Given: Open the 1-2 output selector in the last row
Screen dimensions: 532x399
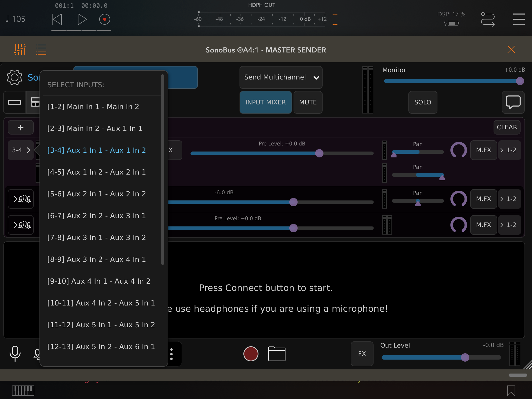Looking at the screenshot, I should tap(509, 225).
